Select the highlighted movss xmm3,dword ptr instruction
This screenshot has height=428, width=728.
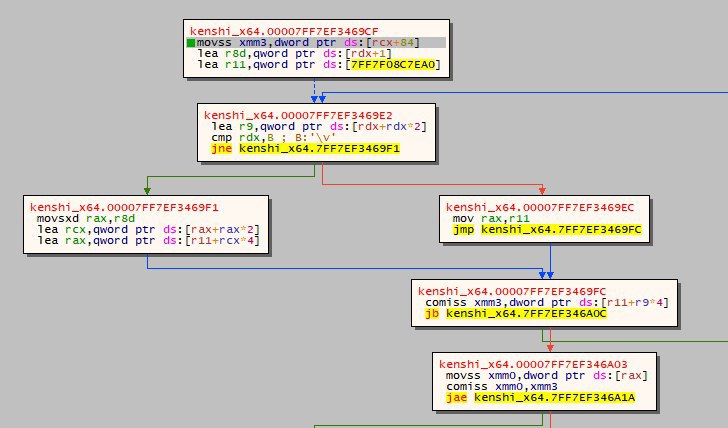click(316, 43)
